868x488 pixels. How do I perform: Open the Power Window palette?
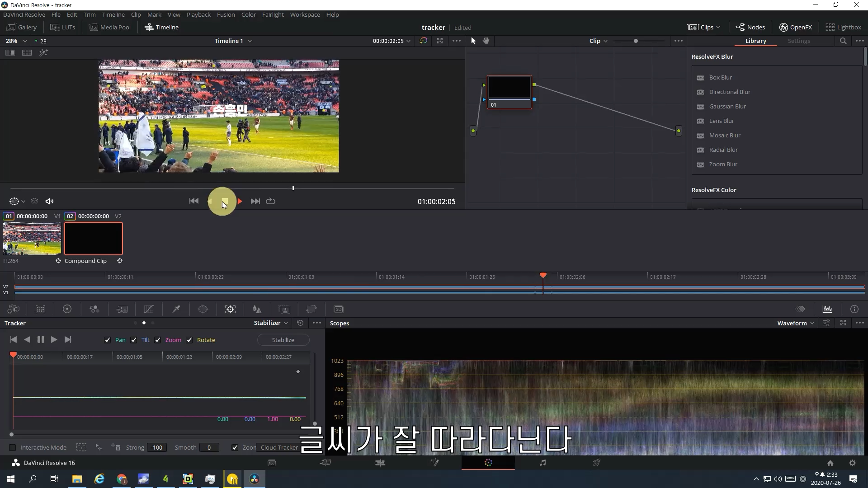pos(203,310)
